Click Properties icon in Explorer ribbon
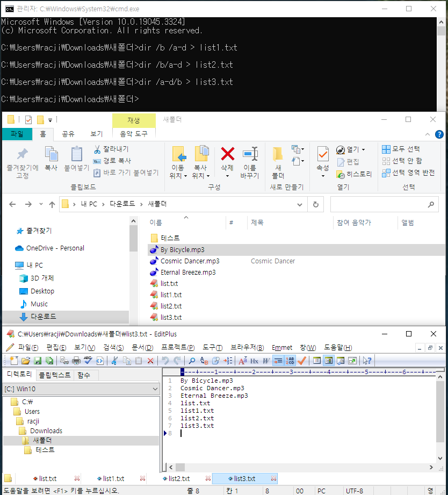This screenshot has width=448, height=495. pos(323,154)
